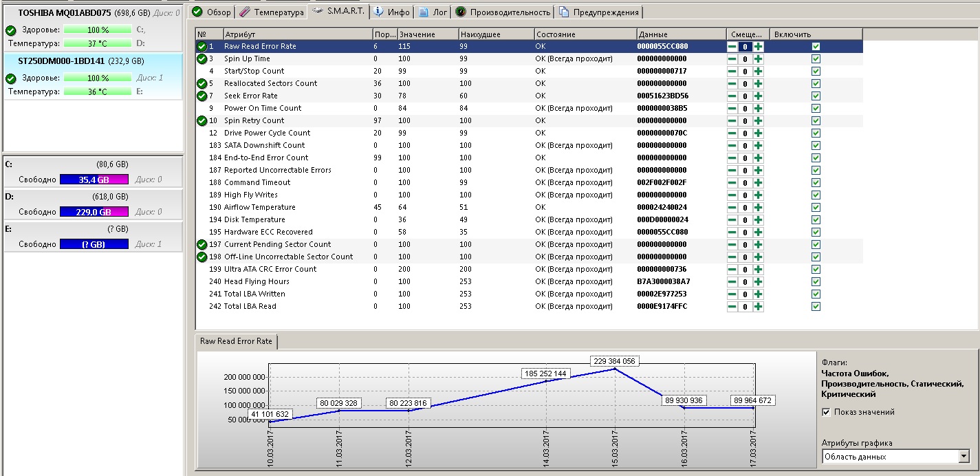Toggle Включить checkbox for Spin Up Time
The height and width of the screenshot is (476, 980).
coord(816,58)
